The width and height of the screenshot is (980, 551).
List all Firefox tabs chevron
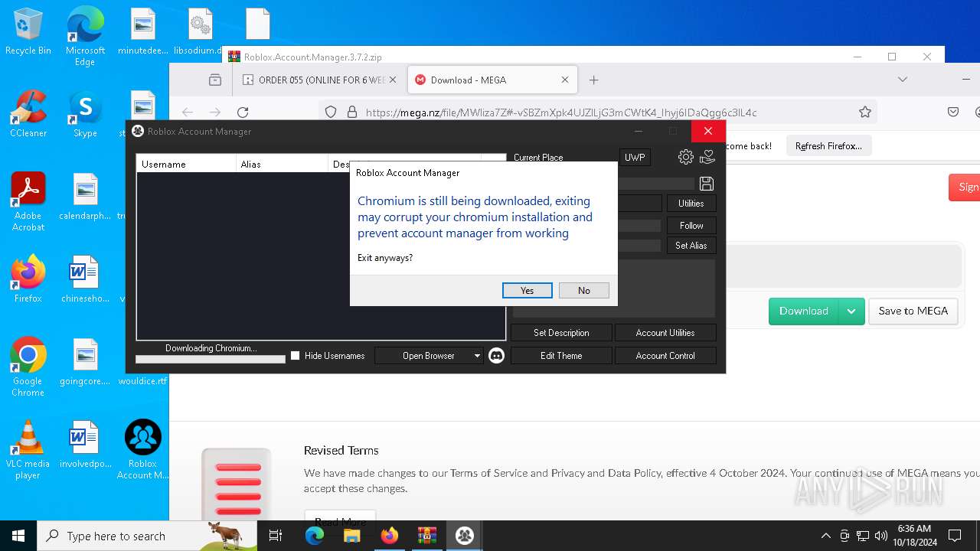[x=903, y=80]
